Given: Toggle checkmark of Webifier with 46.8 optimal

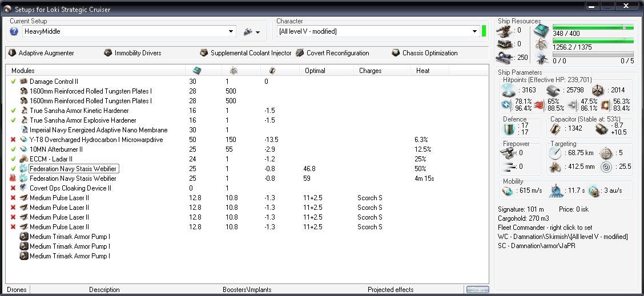Looking at the screenshot, I should point(13,168).
